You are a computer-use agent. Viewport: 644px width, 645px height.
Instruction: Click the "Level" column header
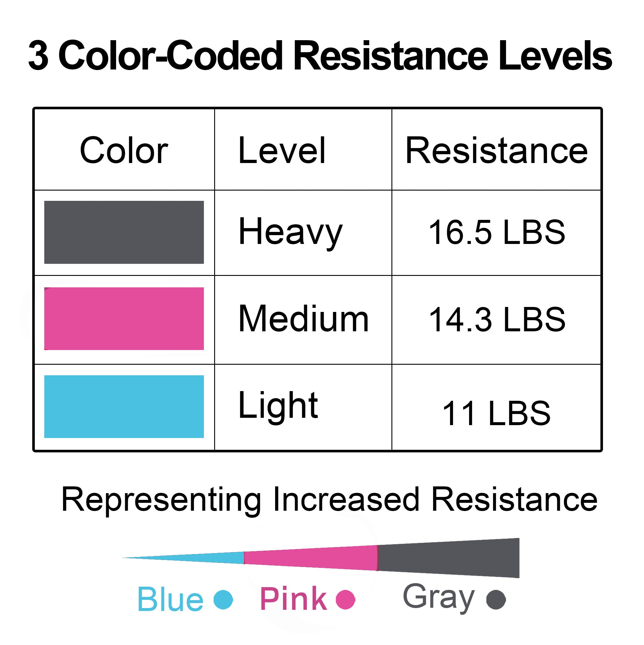(x=282, y=151)
